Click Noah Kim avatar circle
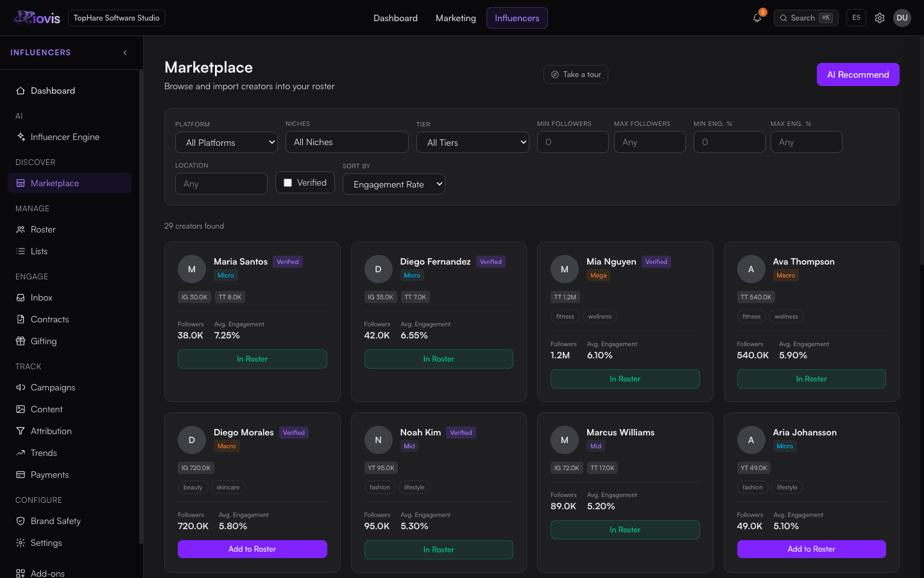Viewport: 924px width, 578px height. tap(378, 440)
